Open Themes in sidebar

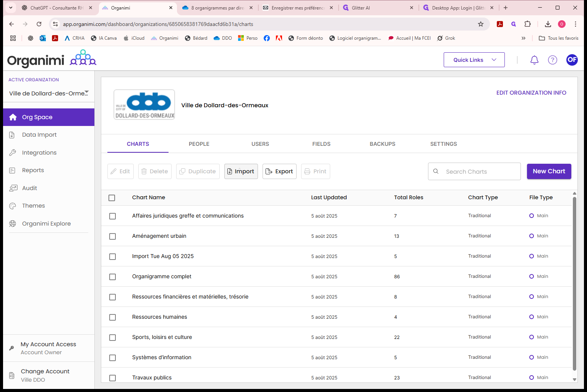(x=49, y=206)
